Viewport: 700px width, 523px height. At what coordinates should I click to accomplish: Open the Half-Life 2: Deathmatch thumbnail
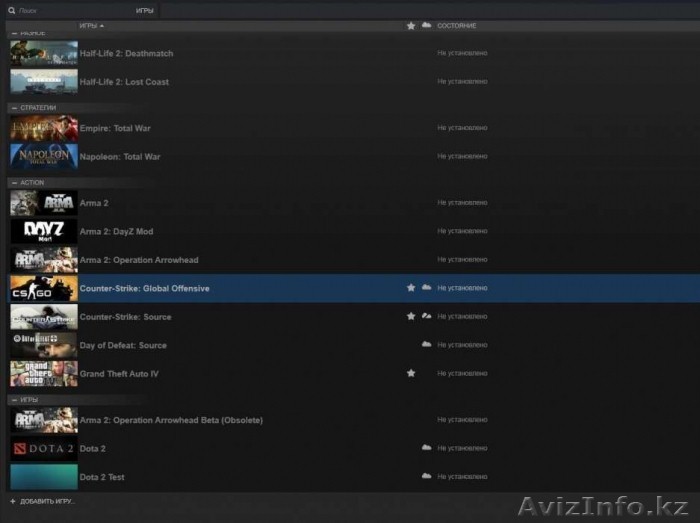click(44, 53)
